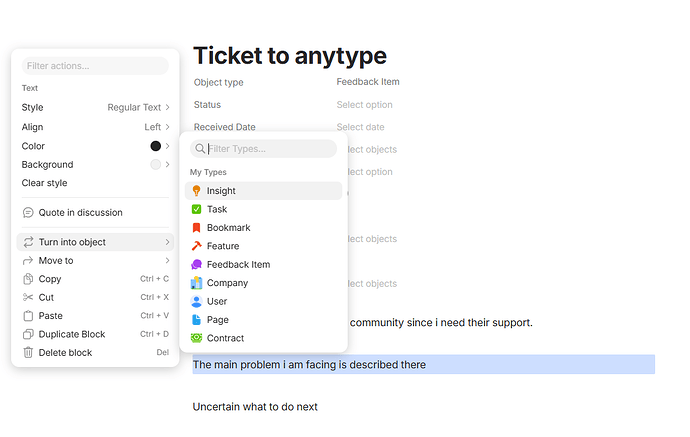Open the Received Date Select date picker
690x437 pixels.
(360, 127)
